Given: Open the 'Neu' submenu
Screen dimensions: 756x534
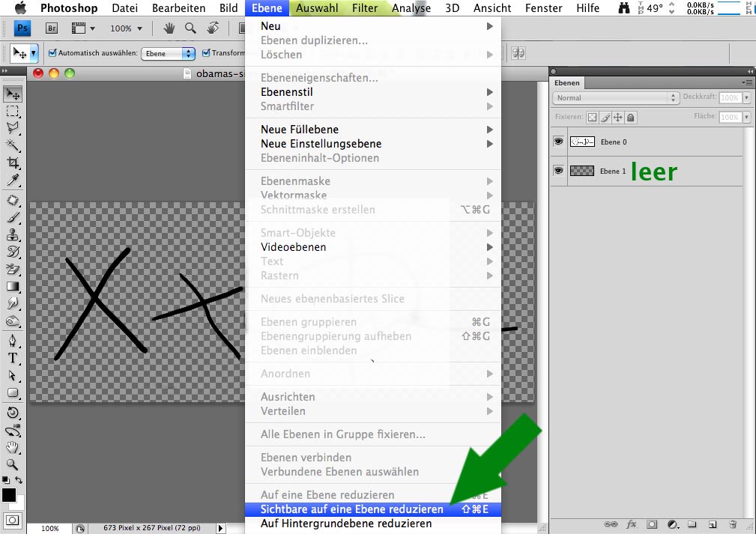Looking at the screenshot, I should (x=373, y=26).
